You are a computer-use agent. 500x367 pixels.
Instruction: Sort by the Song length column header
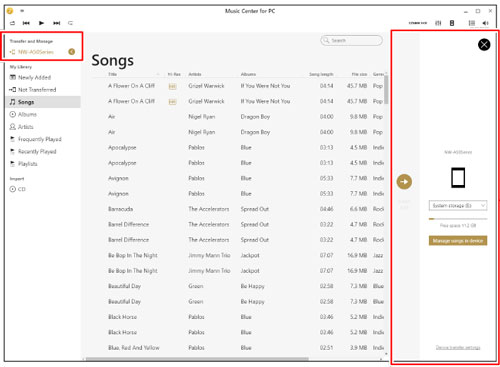coord(321,74)
